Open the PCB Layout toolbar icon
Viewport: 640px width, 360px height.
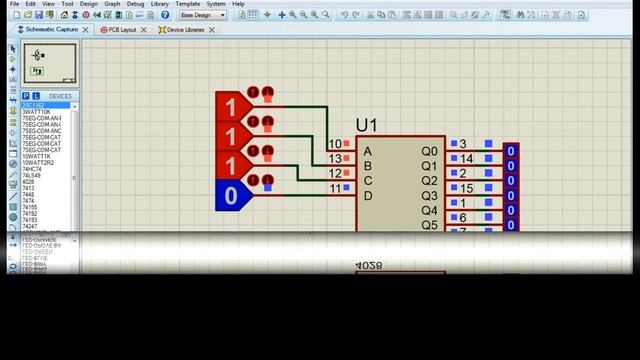[x=86, y=15]
